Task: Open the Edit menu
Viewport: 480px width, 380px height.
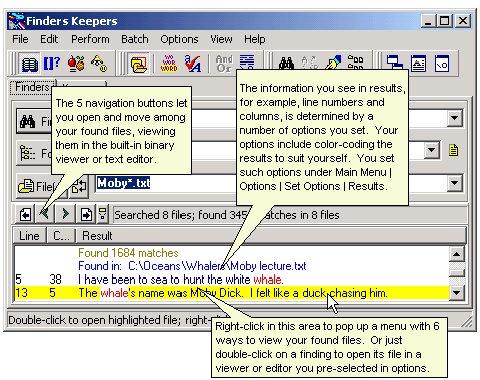Action: coord(49,39)
